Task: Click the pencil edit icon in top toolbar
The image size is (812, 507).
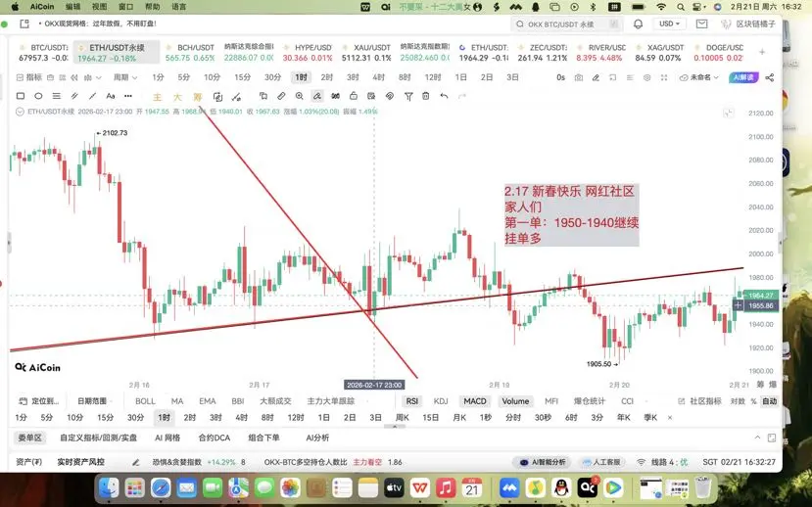Action: coord(597,77)
